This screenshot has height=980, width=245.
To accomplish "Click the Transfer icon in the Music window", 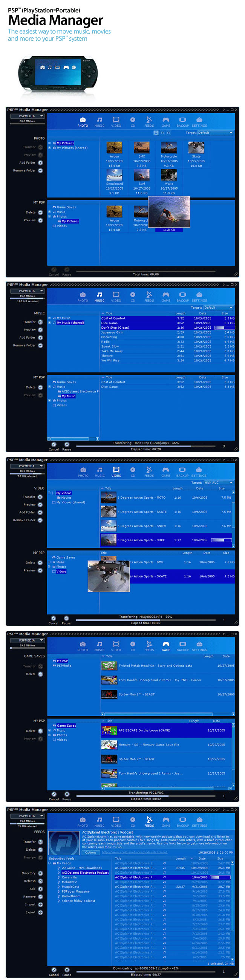I will (x=40, y=322).
